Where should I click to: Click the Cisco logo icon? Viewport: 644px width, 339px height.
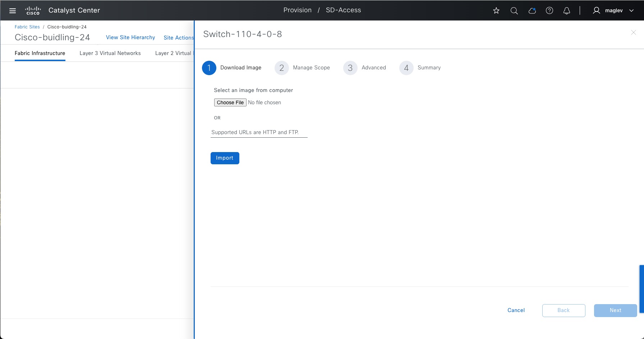point(33,10)
